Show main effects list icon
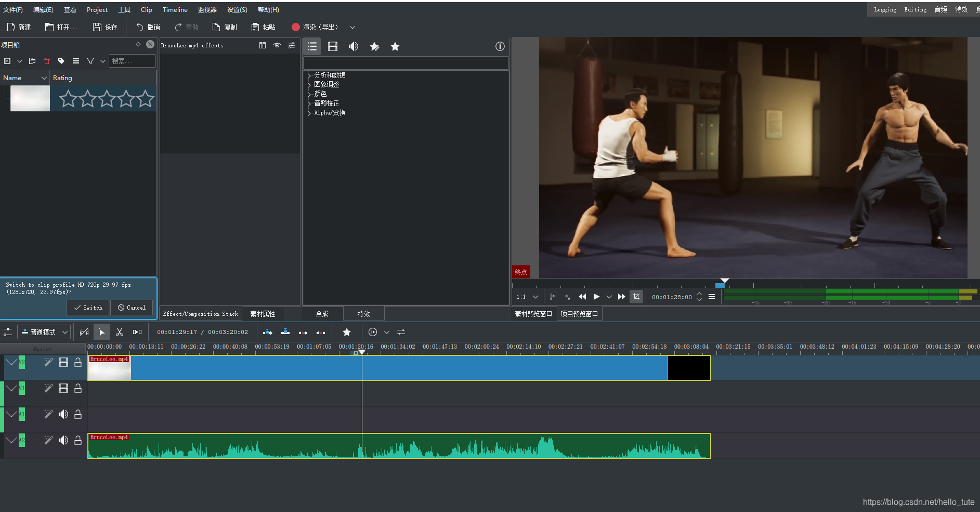This screenshot has width=980, height=512. [x=312, y=46]
